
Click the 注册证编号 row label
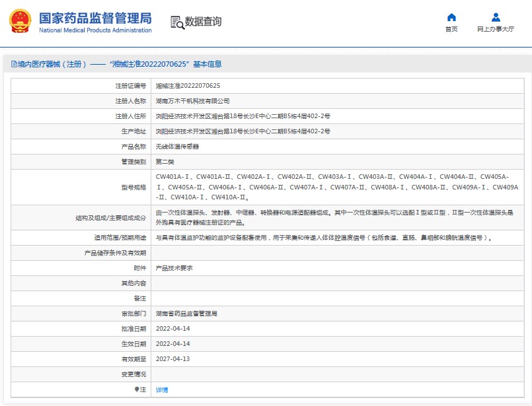(x=131, y=86)
